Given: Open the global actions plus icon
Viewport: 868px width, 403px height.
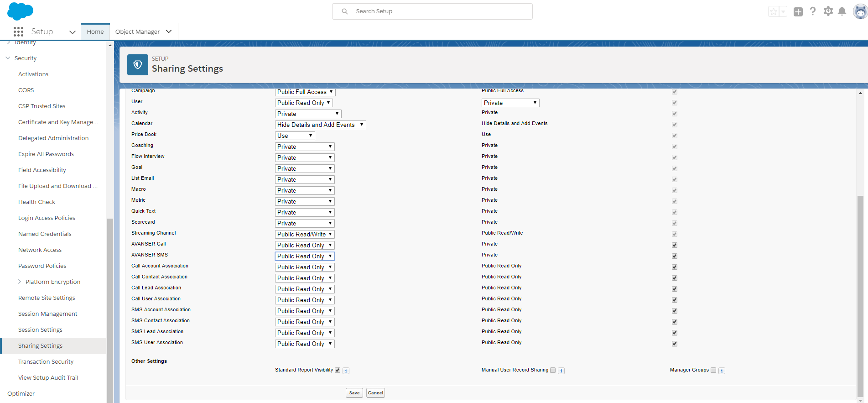Looking at the screenshot, I should 798,12.
